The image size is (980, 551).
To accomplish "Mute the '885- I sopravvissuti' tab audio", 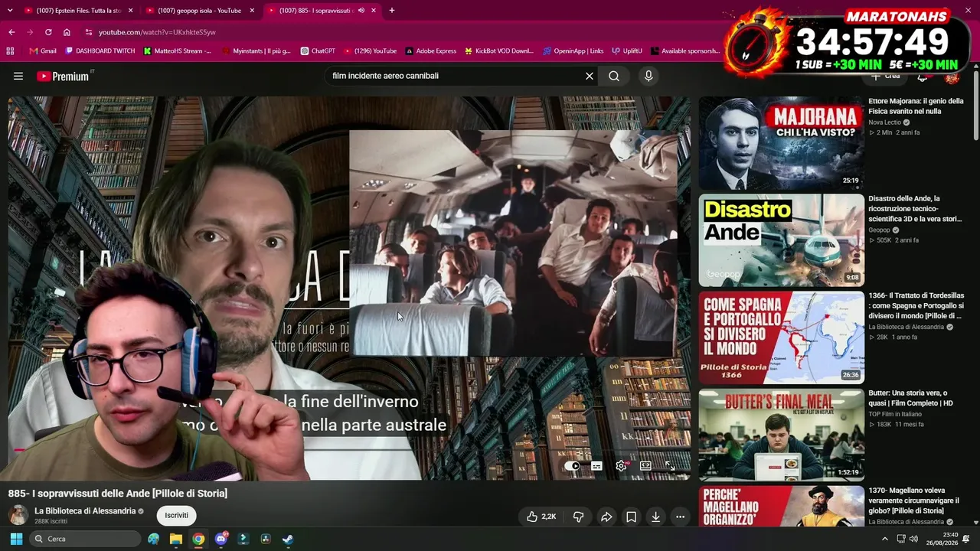I will (361, 11).
